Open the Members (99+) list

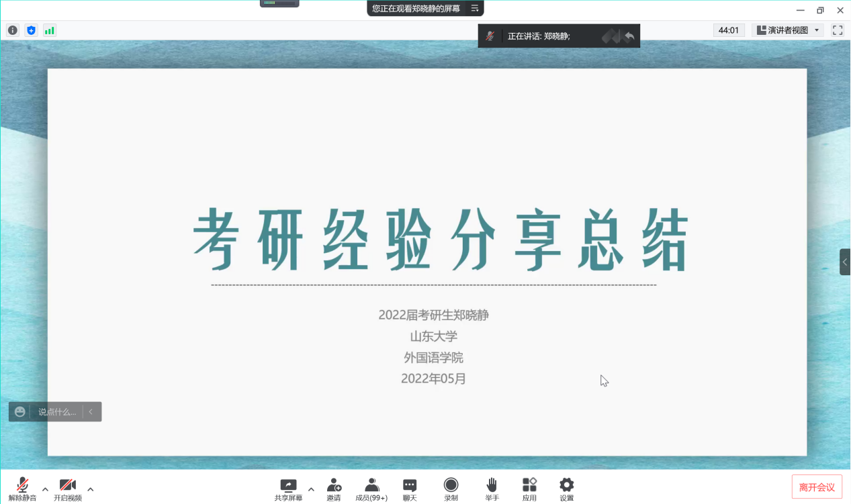coord(371,489)
